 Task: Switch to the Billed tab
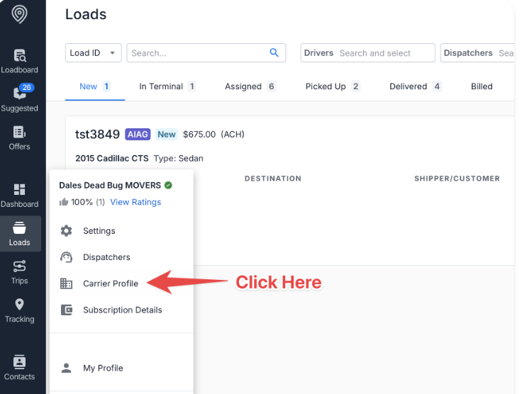pos(482,86)
